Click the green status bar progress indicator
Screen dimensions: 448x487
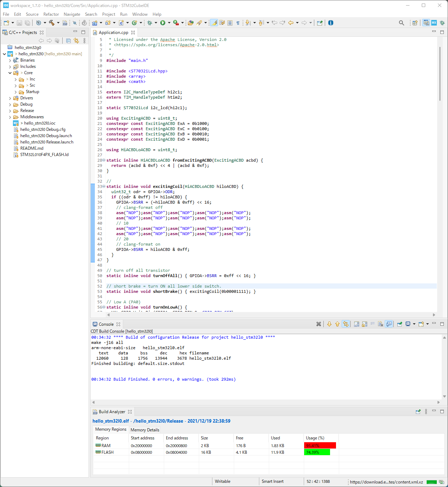432,482
